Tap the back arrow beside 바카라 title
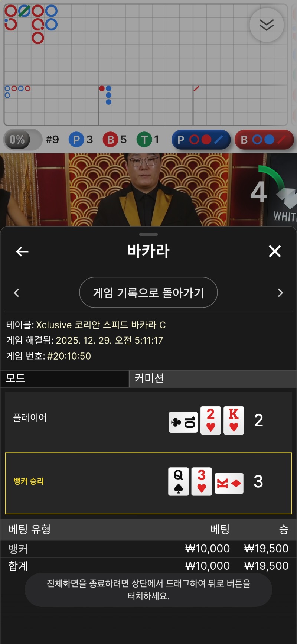297x644 pixels. coord(22,251)
